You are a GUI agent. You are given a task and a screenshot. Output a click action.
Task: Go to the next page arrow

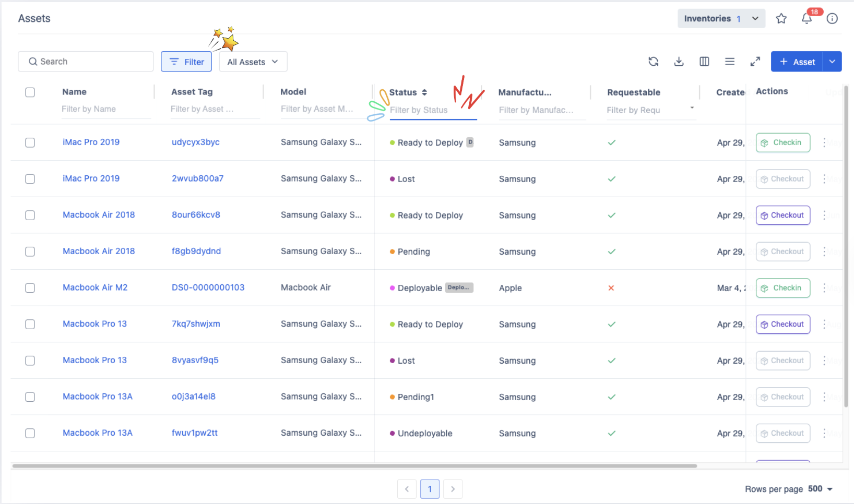point(453,489)
